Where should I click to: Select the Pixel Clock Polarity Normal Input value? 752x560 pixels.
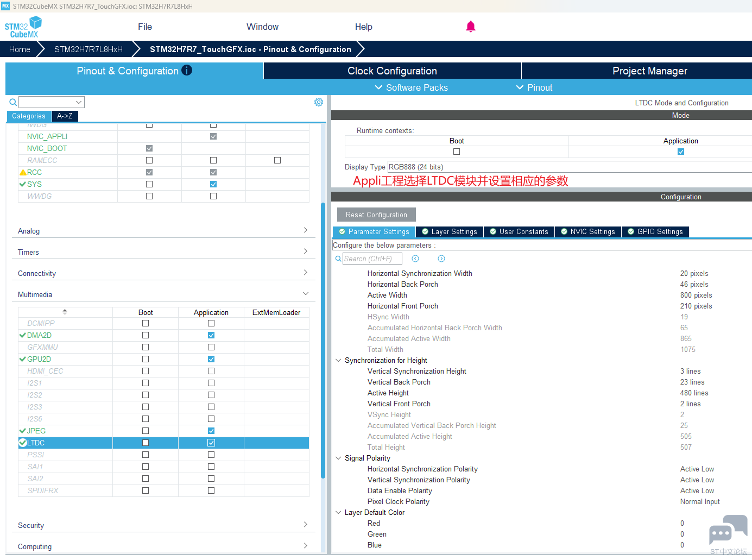700,501
